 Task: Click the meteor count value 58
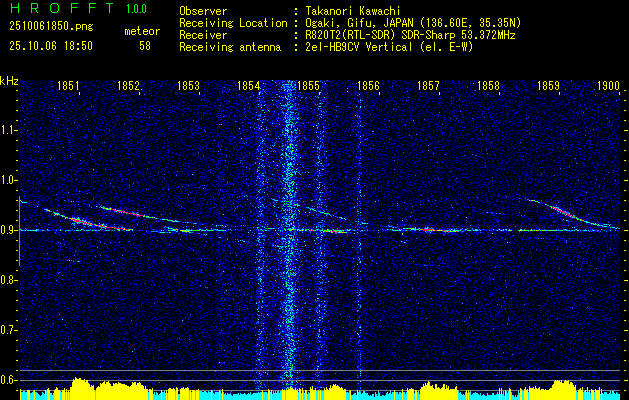[145, 46]
